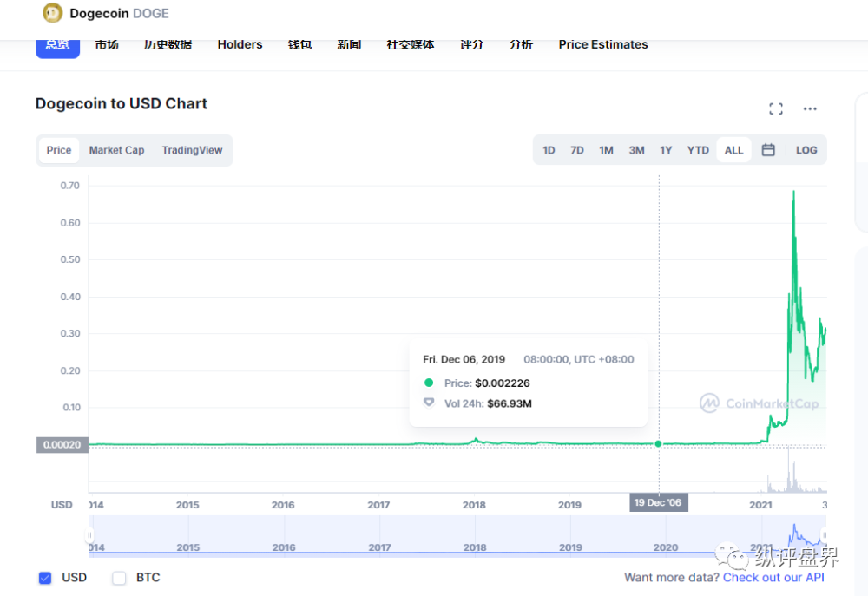Click the Fri. Dec 06, 2019 tooltip date
868x596 pixels.
tap(464, 360)
